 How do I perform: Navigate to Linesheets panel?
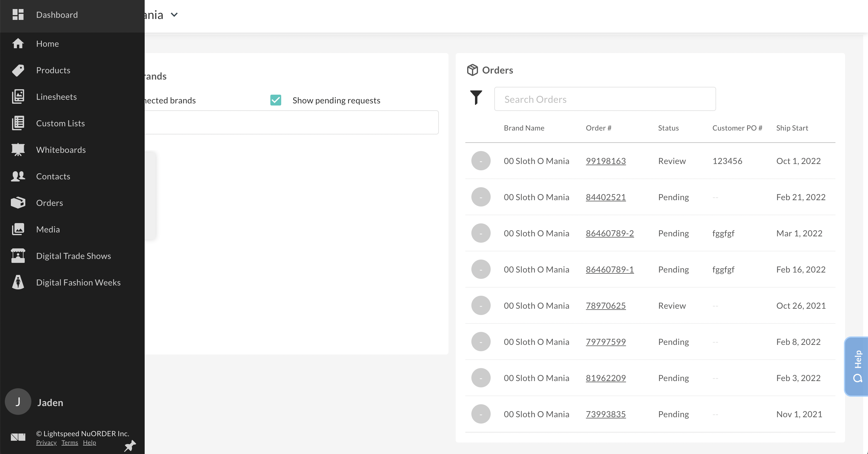[56, 96]
